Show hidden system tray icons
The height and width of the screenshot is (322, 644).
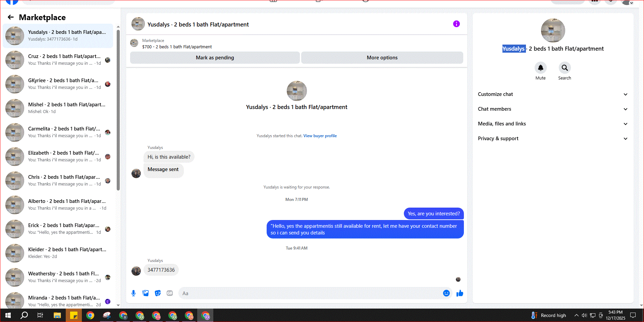click(576, 315)
